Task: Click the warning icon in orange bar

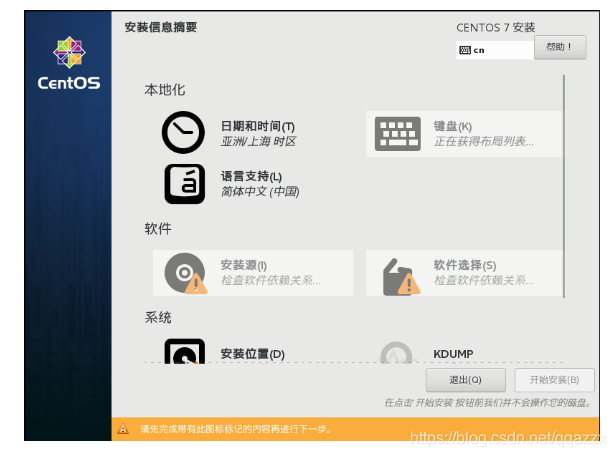Action: (123, 429)
